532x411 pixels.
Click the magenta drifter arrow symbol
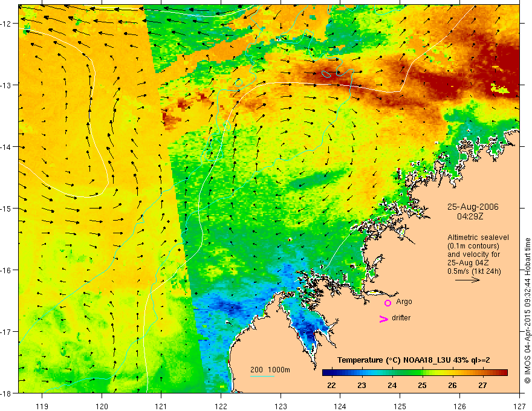pos(384,319)
